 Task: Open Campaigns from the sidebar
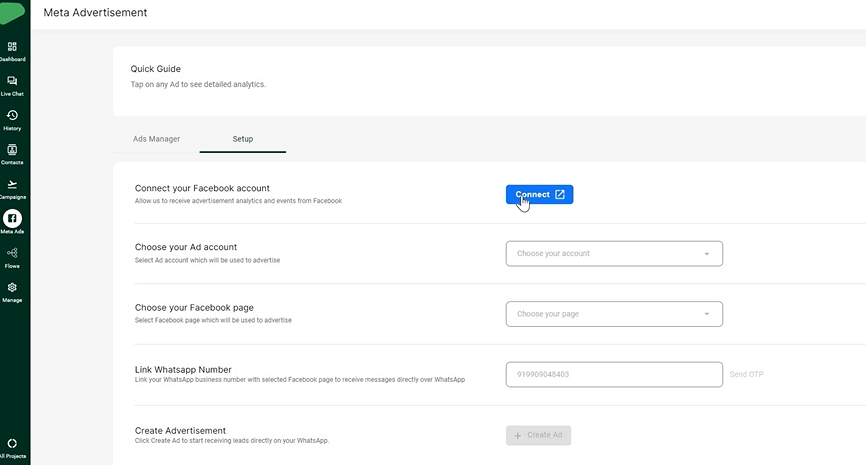(12, 189)
